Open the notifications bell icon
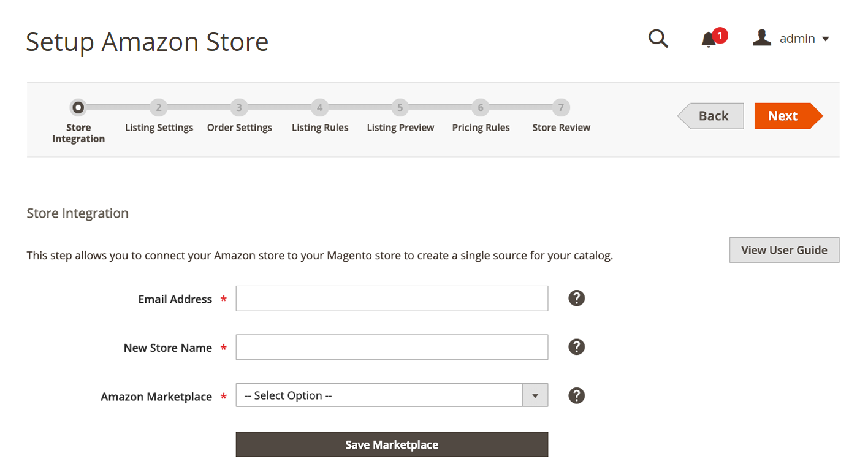 709,40
